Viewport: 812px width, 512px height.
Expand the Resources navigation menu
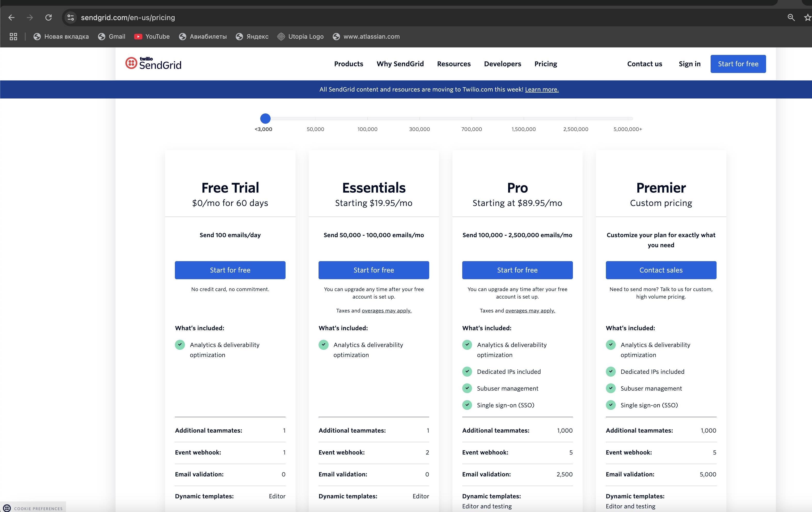(x=453, y=64)
